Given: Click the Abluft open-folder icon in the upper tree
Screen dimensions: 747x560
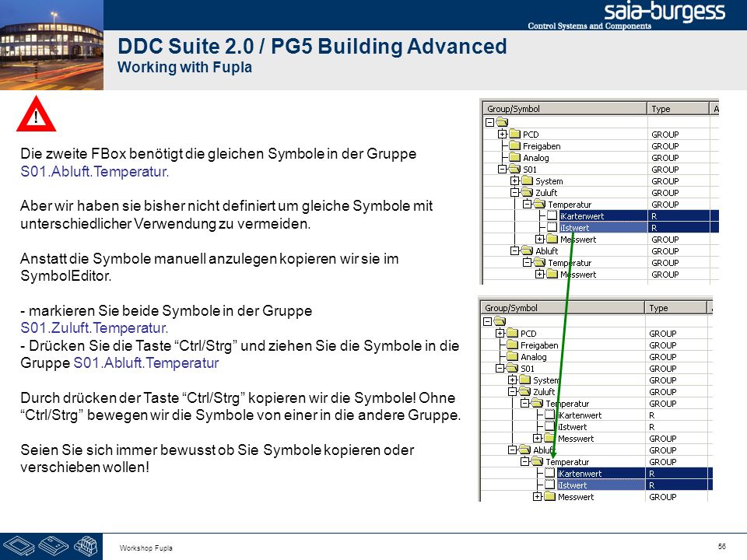Looking at the screenshot, I should click(x=527, y=250).
